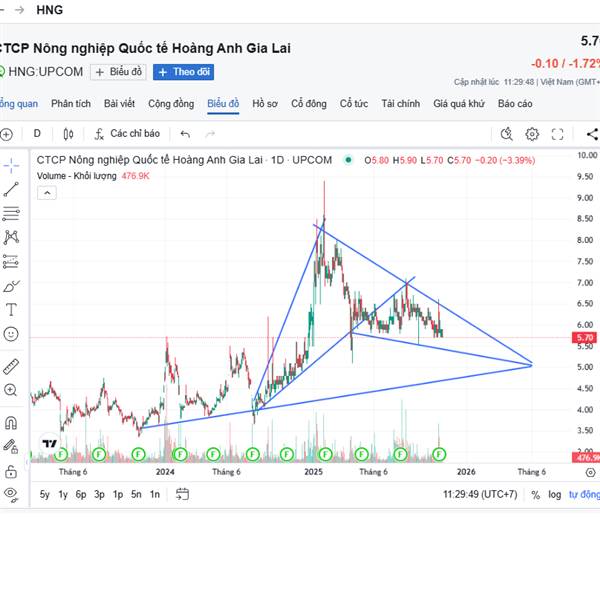This screenshot has height=600, width=600.
Task: Go to the Cổ tức tab
Action: click(x=354, y=104)
